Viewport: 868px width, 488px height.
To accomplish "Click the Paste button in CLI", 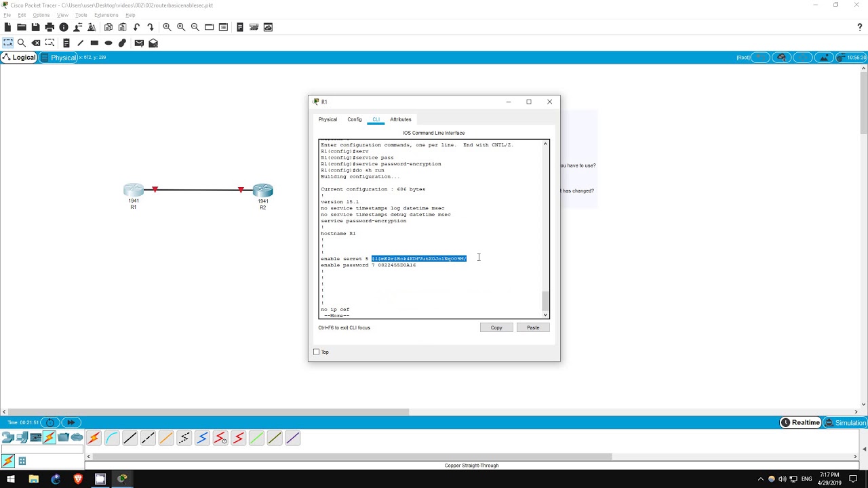I will coord(533,327).
